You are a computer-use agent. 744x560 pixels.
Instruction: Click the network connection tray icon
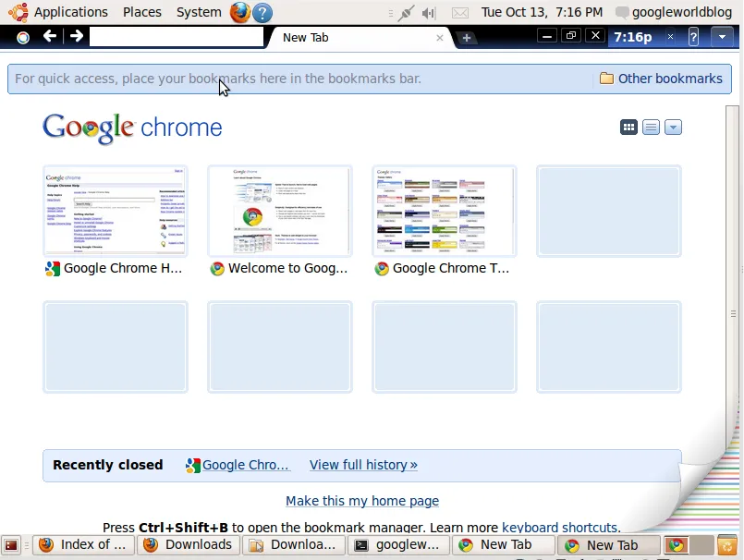406,13
